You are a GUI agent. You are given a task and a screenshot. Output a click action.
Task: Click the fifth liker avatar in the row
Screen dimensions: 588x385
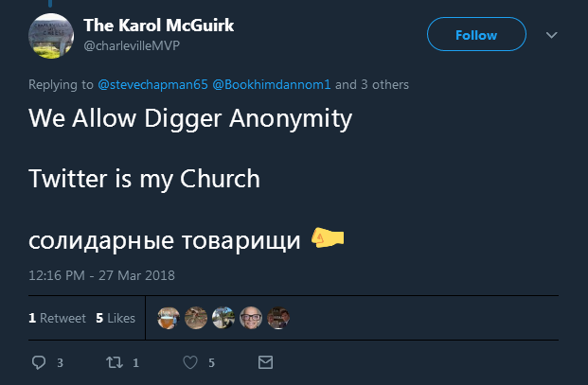coord(278,318)
